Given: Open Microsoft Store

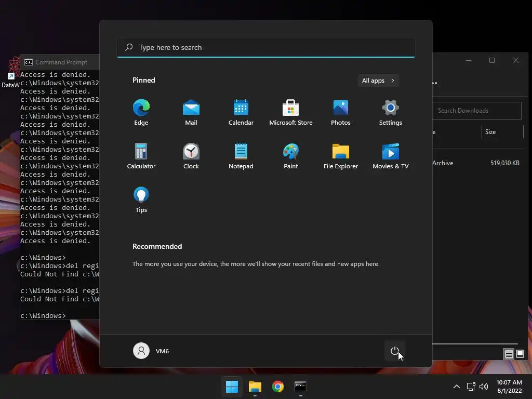Looking at the screenshot, I should click(x=291, y=112).
